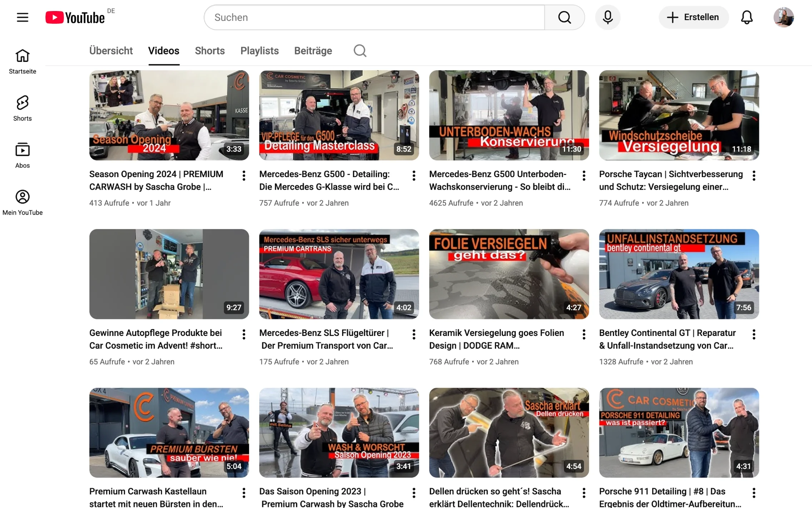Screen dimensions: 812x508
Task: Open the Übersicht tab
Action: (111, 51)
